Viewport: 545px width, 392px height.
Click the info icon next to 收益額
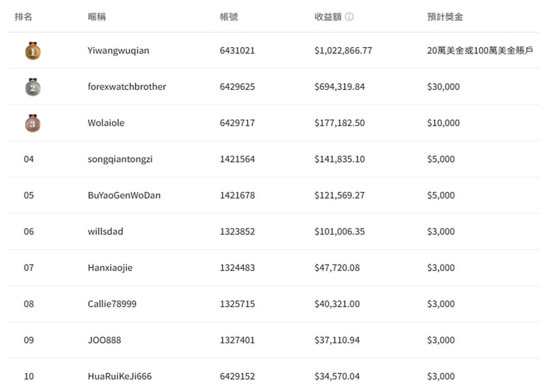349,17
